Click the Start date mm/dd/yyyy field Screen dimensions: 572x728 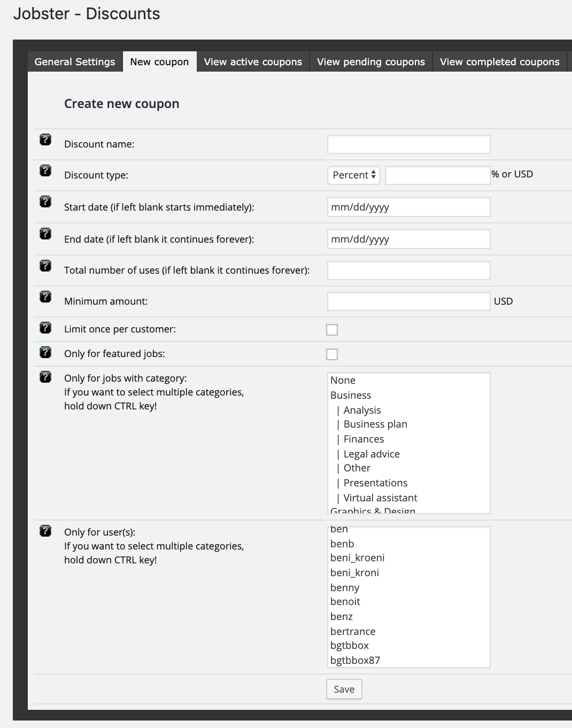(x=409, y=207)
